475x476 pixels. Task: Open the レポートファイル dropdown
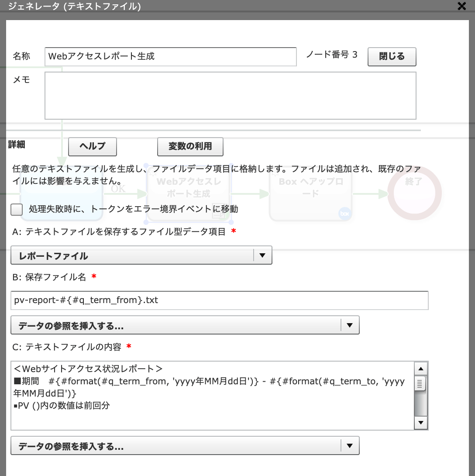141,255
